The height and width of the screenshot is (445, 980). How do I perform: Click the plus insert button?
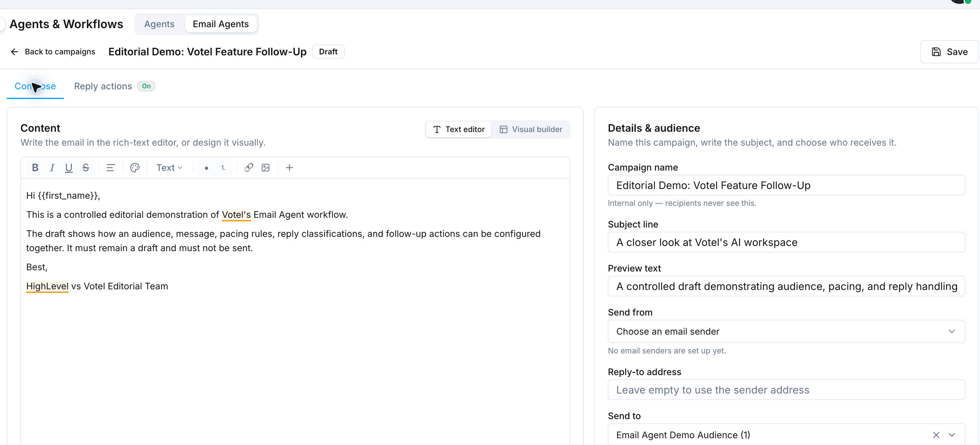[x=289, y=168]
